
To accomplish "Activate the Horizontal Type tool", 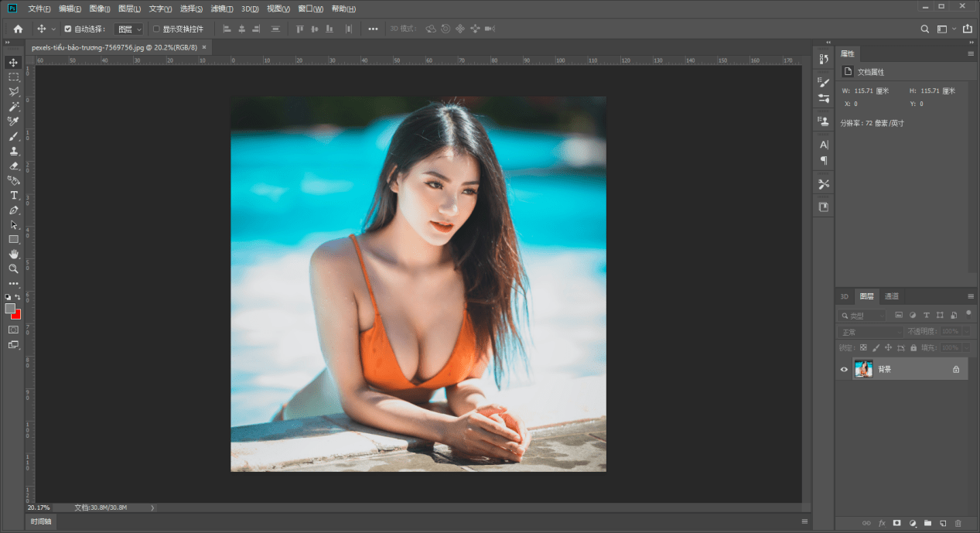I will pos(13,195).
